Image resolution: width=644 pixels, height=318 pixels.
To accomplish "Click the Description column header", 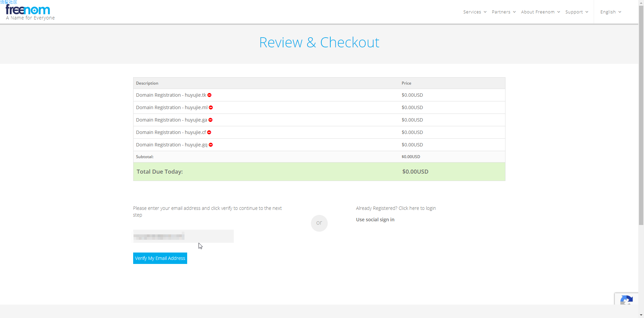I will click(147, 83).
